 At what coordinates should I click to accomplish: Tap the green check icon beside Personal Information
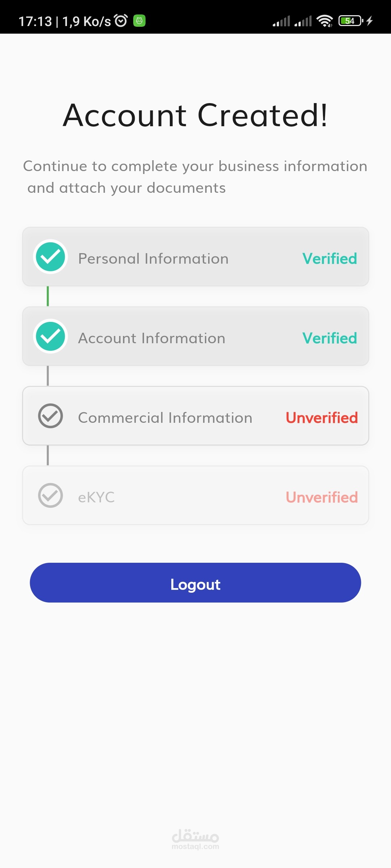pos(50,257)
